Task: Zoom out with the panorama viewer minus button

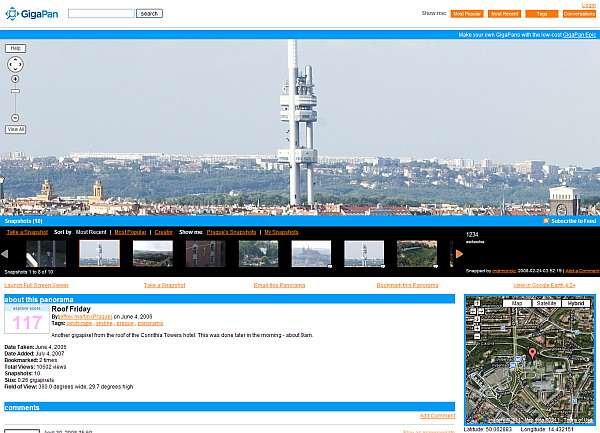Action: pyautogui.click(x=15, y=118)
